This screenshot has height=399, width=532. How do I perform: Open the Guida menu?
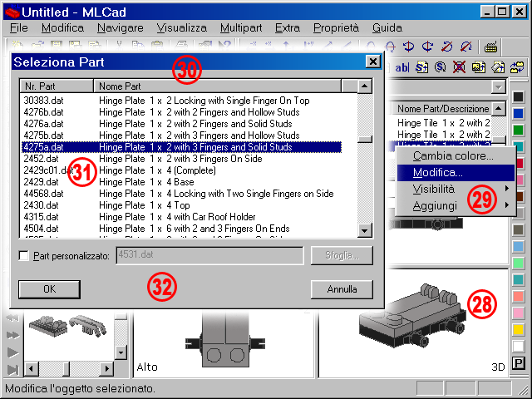point(387,27)
